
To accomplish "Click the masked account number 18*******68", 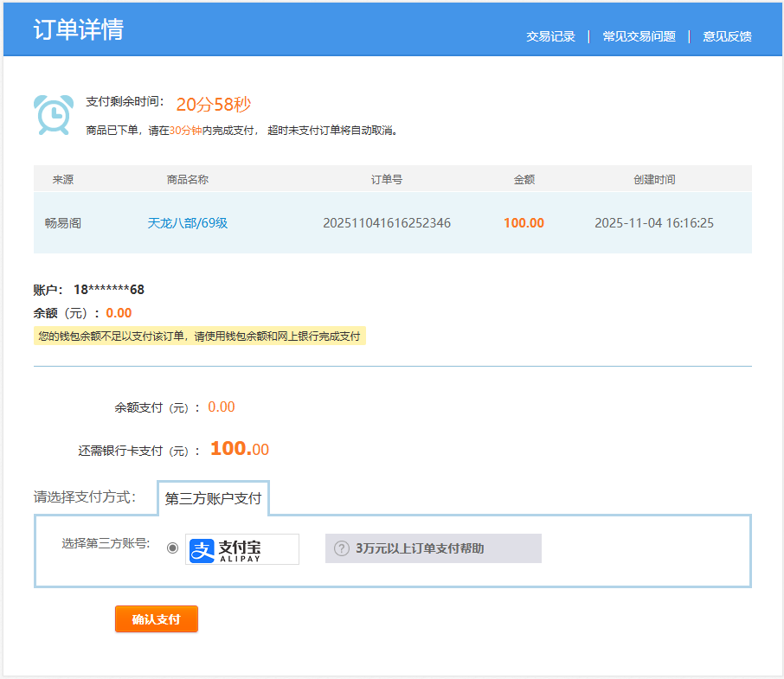I will (x=108, y=290).
